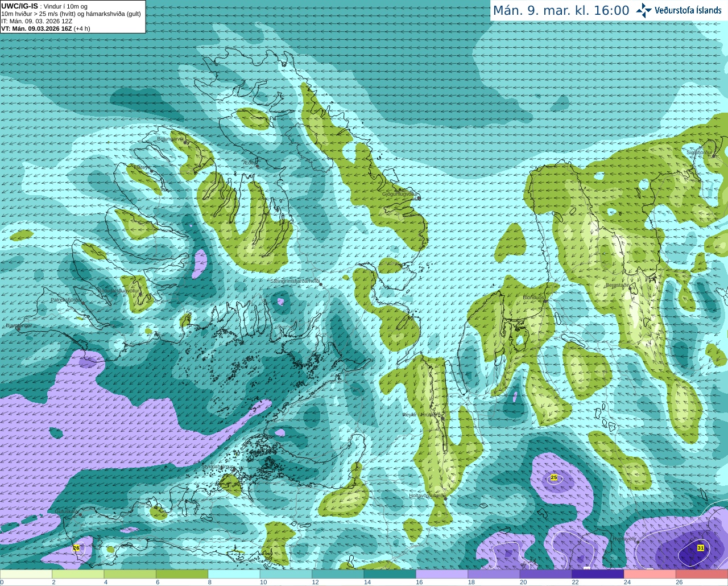
Task: Pick the 16–18 m/s lavender legend swatch
Action: point(442,574)
